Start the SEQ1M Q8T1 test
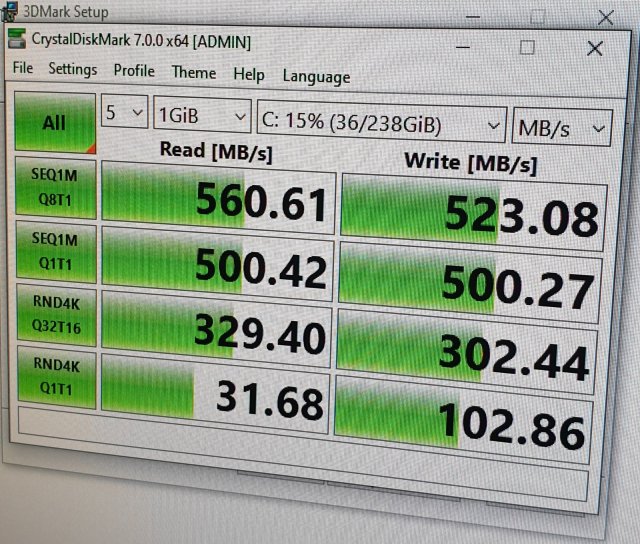Screen dimensions: 640x544 tap(56, 187)
